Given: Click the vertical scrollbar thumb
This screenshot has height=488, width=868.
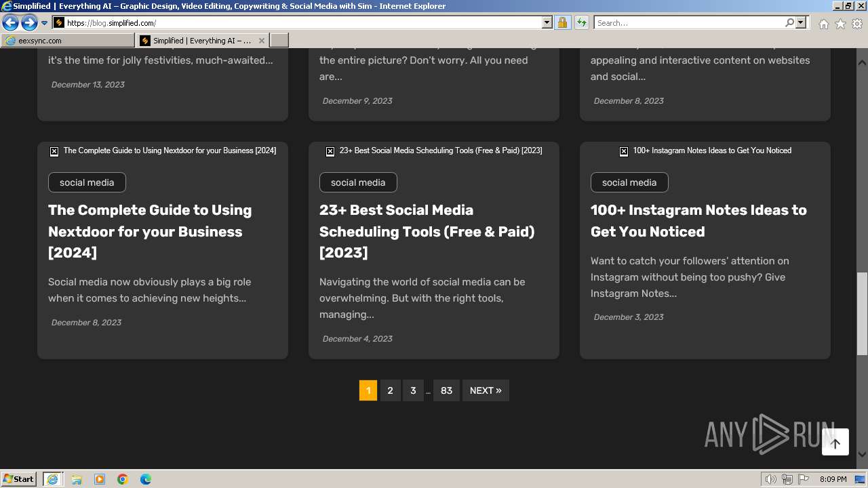Looking at the screenshot, I should coord(862,314).
